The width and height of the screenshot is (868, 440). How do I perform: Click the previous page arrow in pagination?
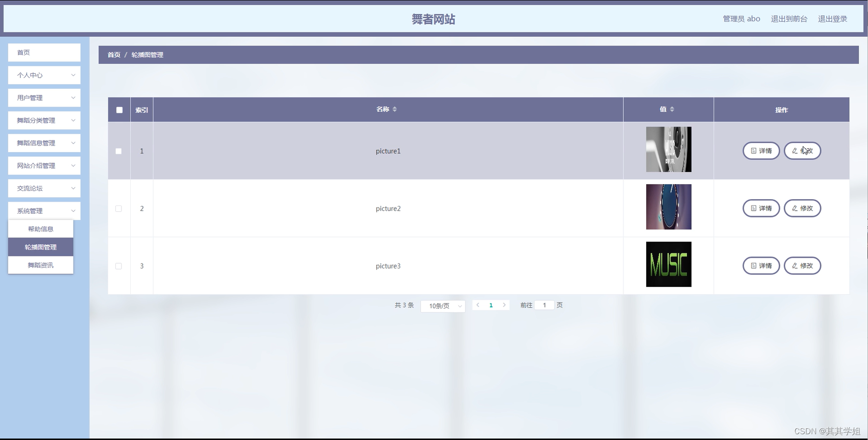478,305
